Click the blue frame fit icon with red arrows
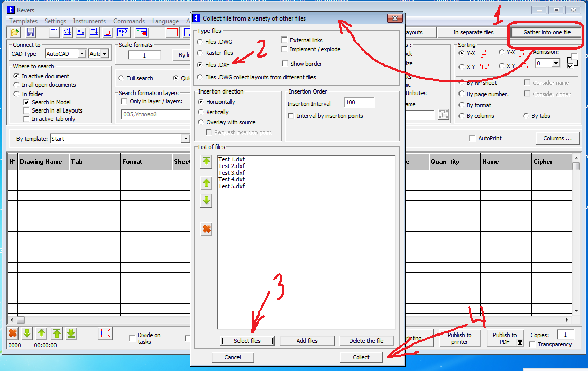The width and height of the screenshot is (588, 371). point(105,333)
